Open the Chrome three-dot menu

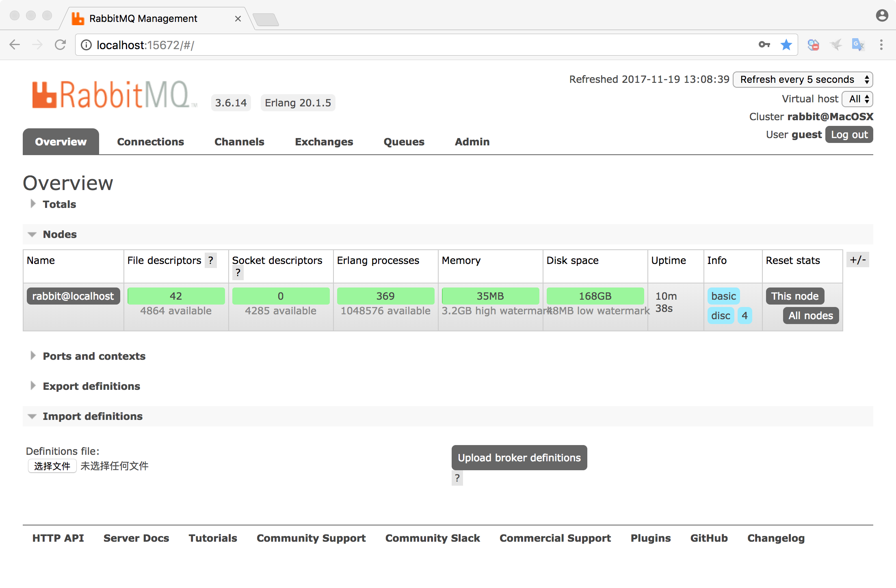881,45
